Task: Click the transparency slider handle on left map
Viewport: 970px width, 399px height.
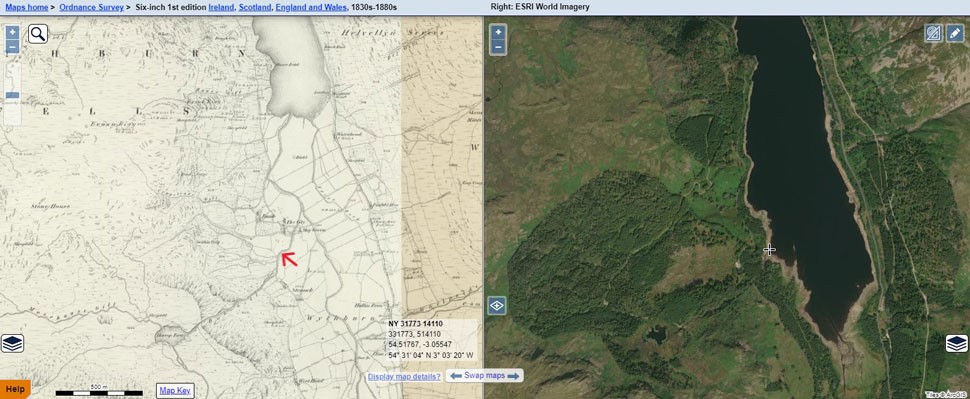Action: tap(12, 95)
